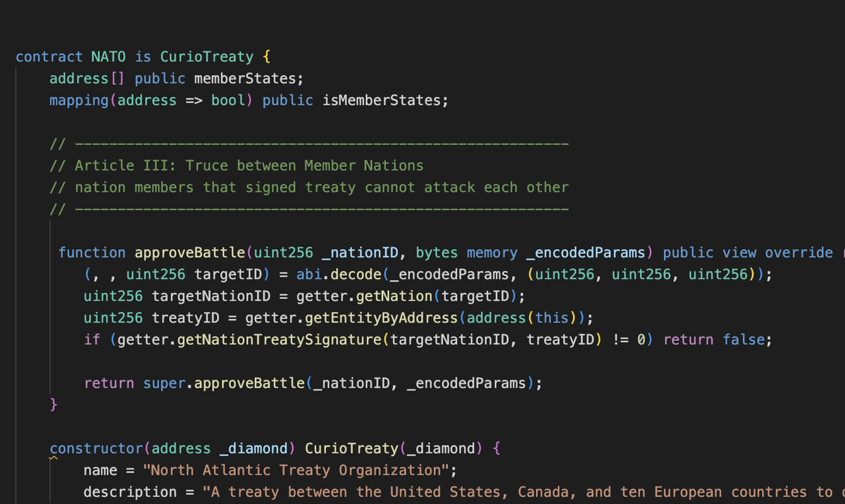
Task: Click the 'isMemberStates' mapping name
Action: click(381, 100)
